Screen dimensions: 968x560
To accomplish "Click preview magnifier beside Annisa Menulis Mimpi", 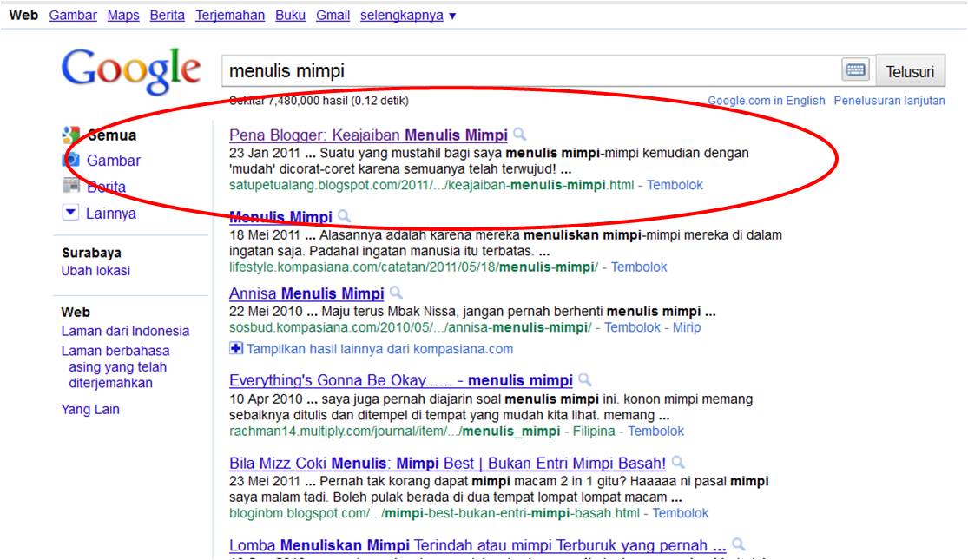I will tap(397, 293).
